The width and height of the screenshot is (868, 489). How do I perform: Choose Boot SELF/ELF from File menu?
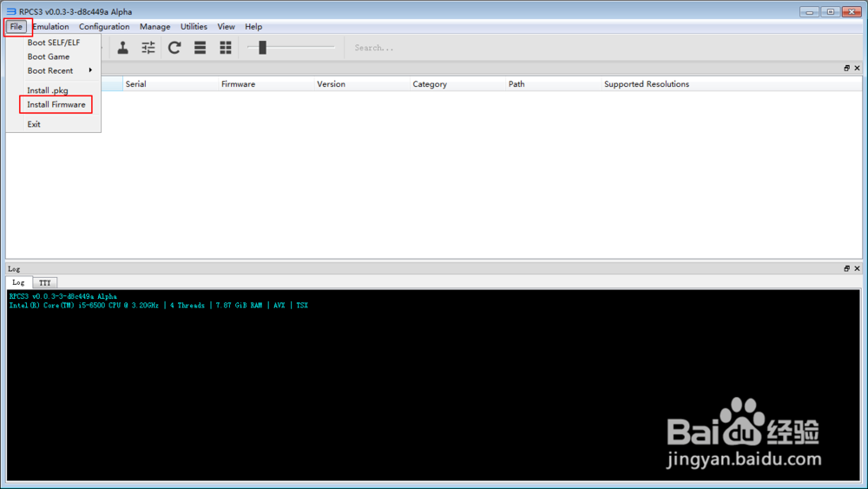click(x=54, y=43)
